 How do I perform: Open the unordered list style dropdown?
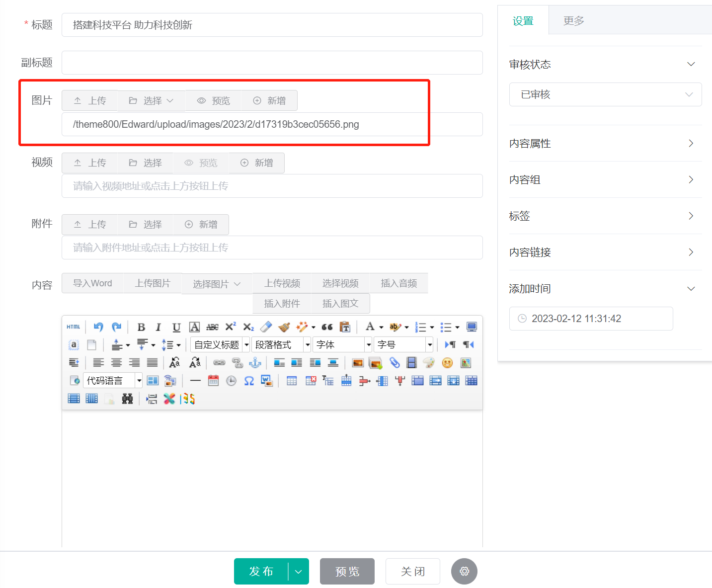[457, 327]
